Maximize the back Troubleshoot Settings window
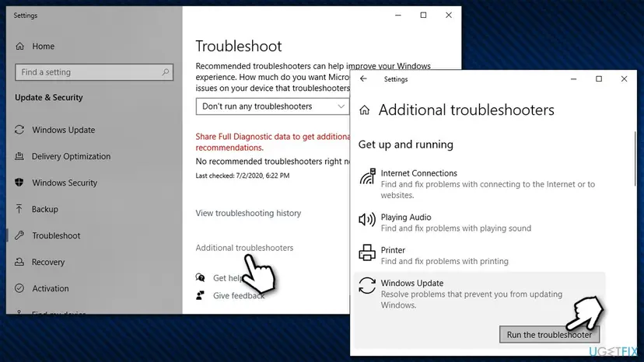The image size is (644, 362). pyautogui.click(x=423, y=16)
